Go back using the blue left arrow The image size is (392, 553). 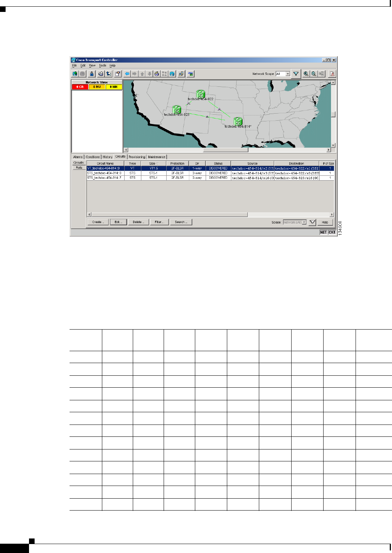(x=127, y=74)
